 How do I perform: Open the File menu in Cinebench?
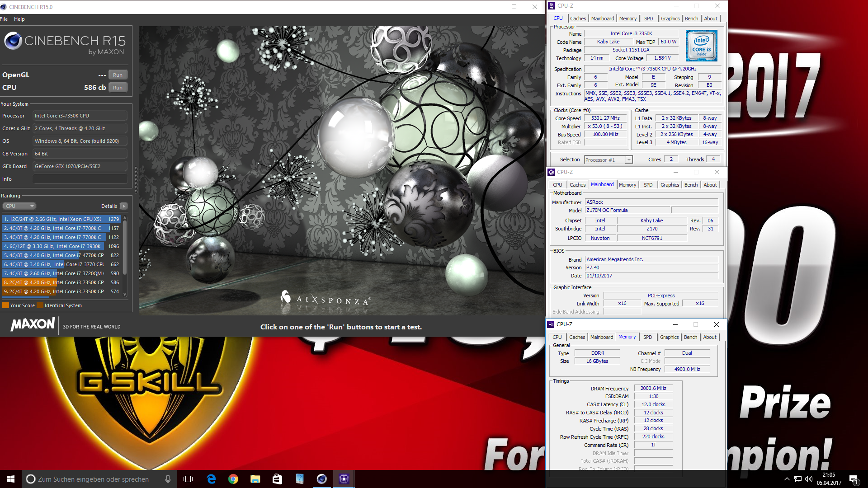(4, 19)
